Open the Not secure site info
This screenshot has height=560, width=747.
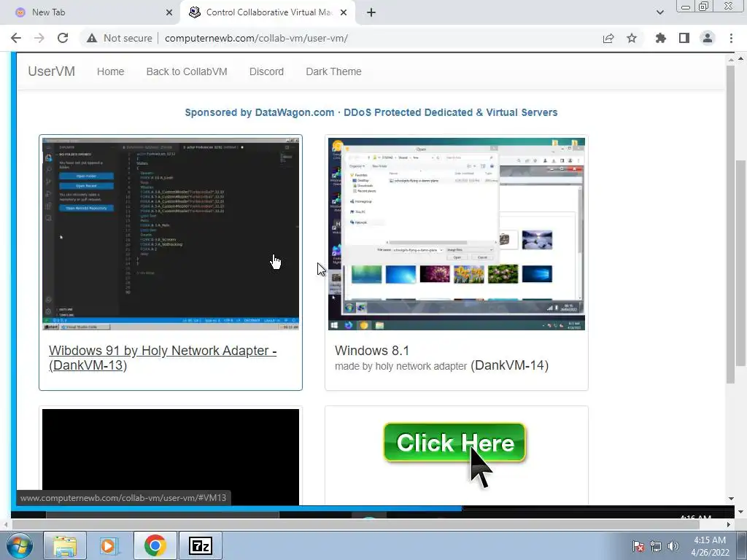pyautogui.click(x=120, y=38)
